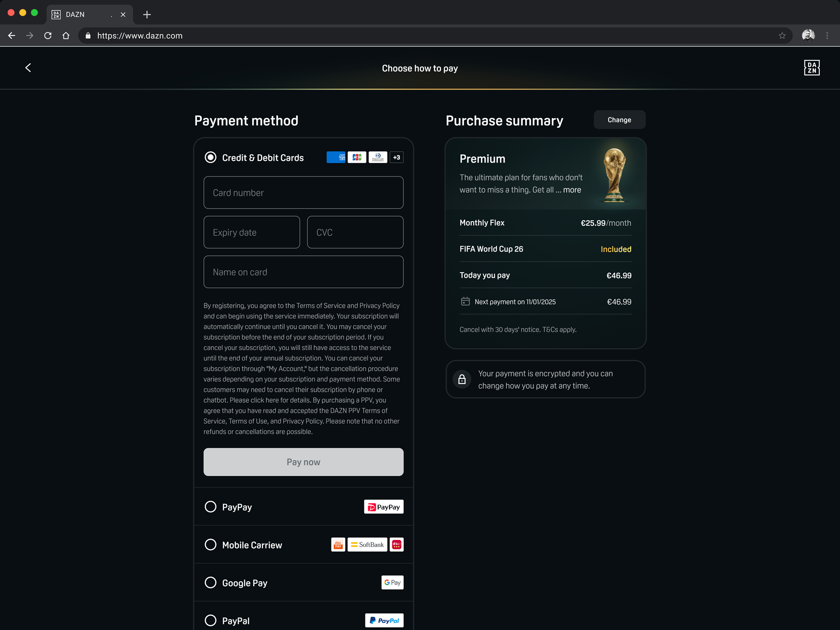Click the calendar icon beside next payment
The width and height of the screenshot is (840, 630).
tap(465, 302)
